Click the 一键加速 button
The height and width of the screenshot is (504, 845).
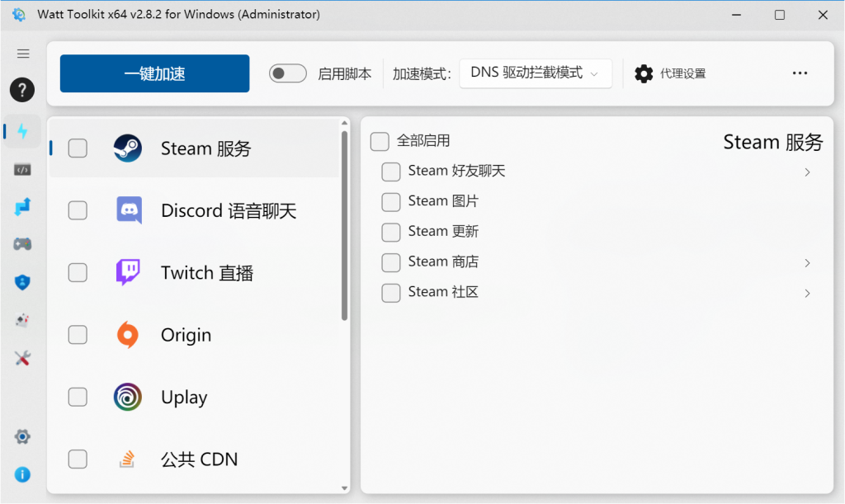(x=153, y=73)
